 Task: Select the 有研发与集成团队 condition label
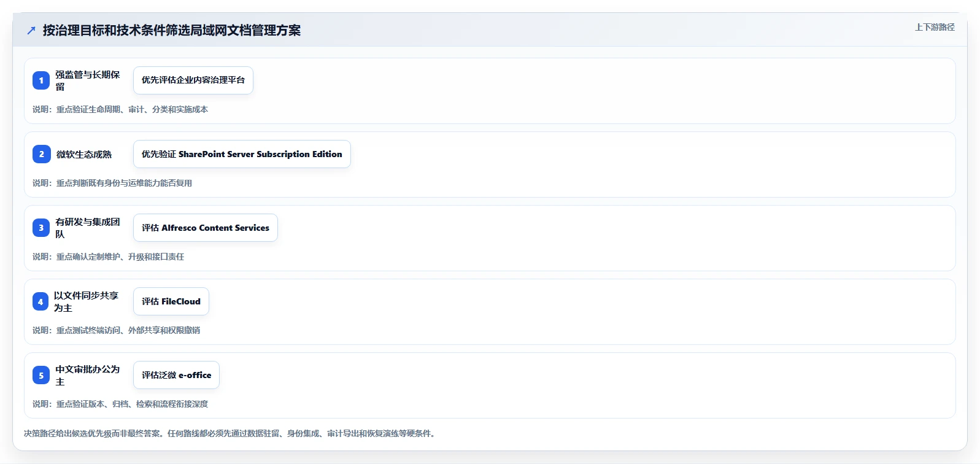pyautogui.click(x=88, y=228)
